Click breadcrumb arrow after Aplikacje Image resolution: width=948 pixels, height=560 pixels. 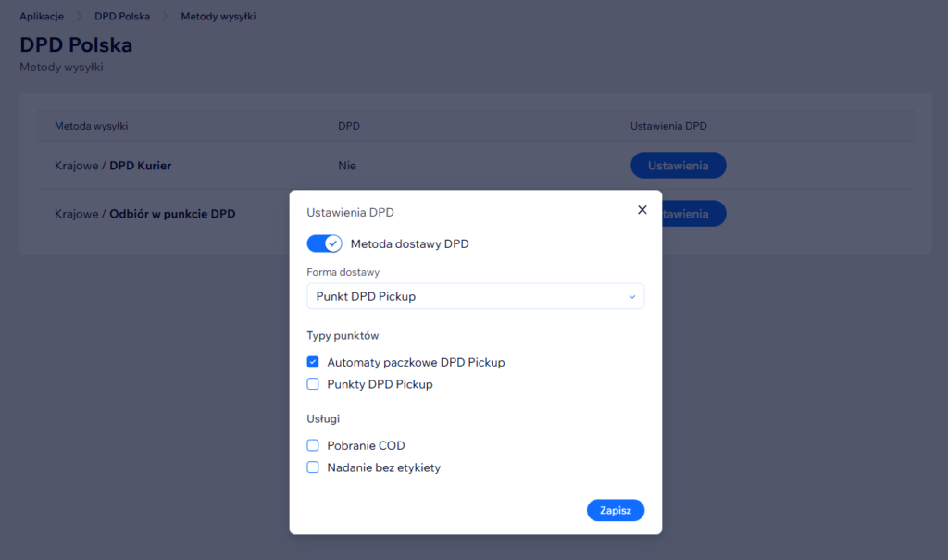tap(80, 17)
